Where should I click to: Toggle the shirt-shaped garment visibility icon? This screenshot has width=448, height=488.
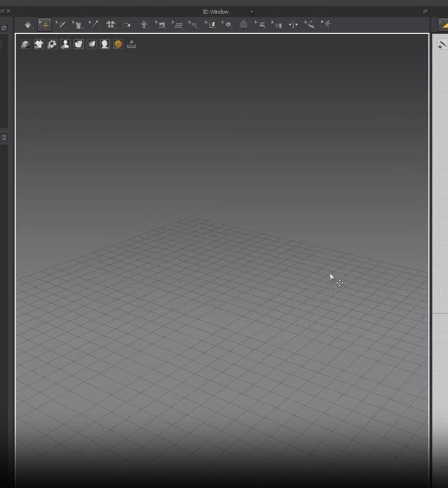point(38,45)
